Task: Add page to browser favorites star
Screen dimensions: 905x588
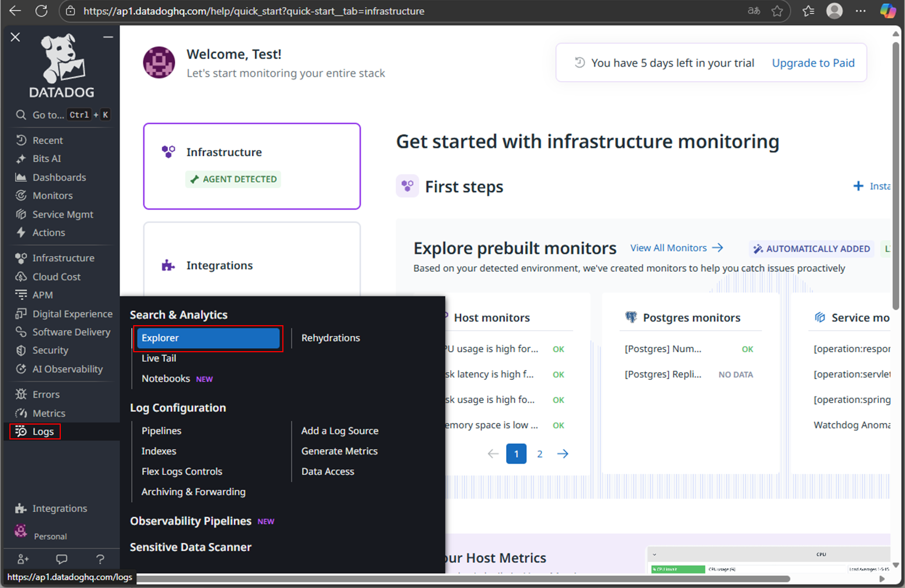Action: pos(777,11)
